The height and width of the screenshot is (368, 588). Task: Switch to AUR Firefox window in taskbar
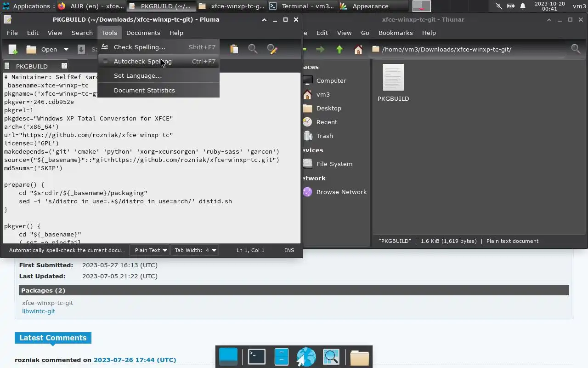90,6
